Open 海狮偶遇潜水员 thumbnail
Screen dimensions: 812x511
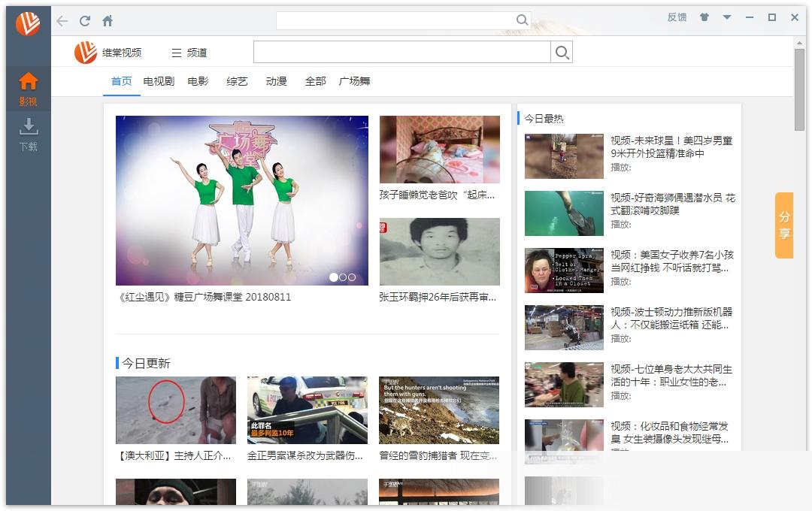pyautogui.click(x=564, y=213)
